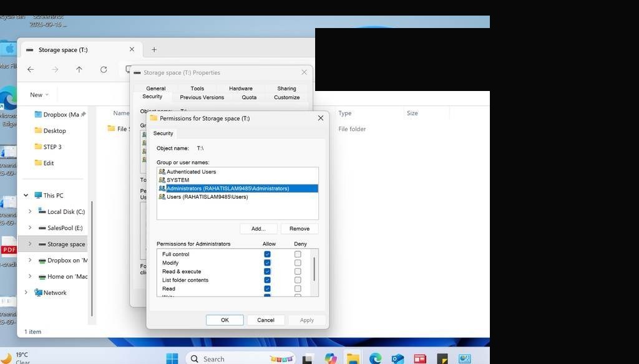
Task: Open the Windows Start menu
Action: tap(172, 359)
